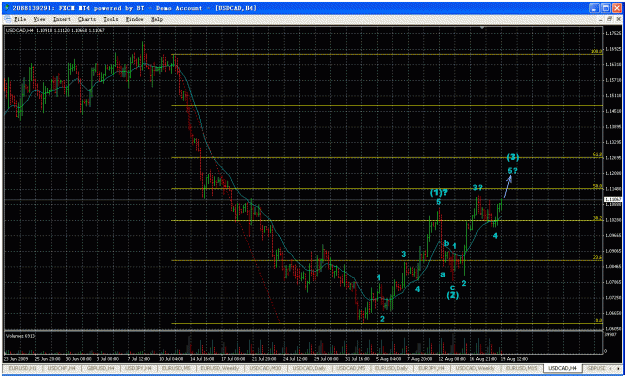The width and height of the screenshot is (625, 376).
Task: Switch to the USDCAD,Daily chart tab
Action: [x=309, y=368]
